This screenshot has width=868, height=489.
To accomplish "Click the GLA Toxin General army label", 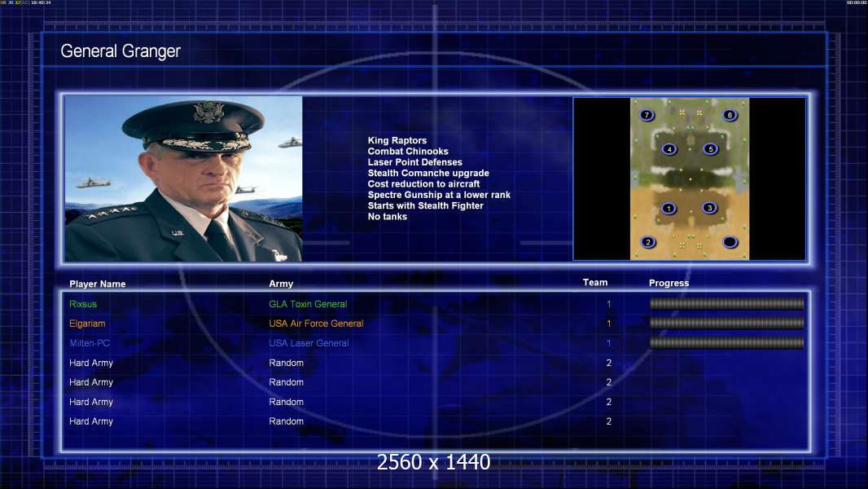I will click(308, 304).
